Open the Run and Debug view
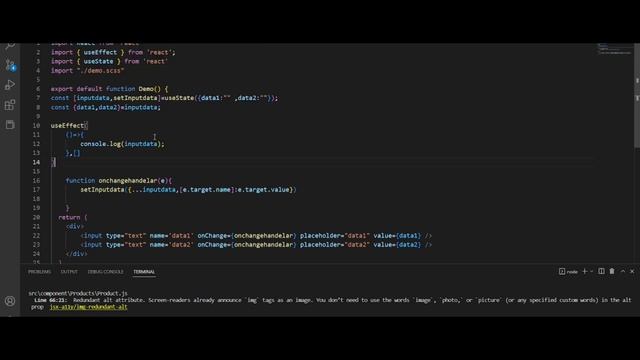The image size is (640, 360). [x=10, y=85]
